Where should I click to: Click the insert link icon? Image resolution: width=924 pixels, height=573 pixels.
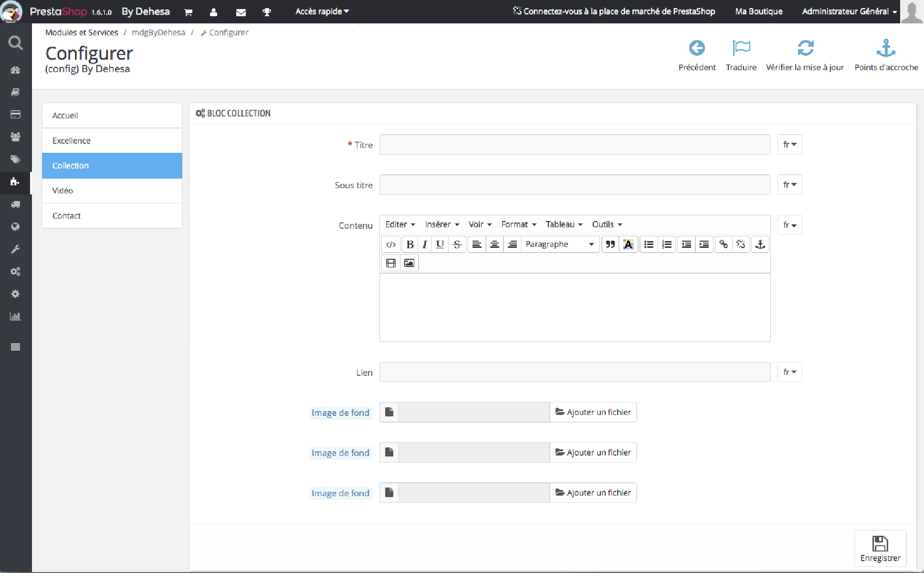(x=724, y=244)
